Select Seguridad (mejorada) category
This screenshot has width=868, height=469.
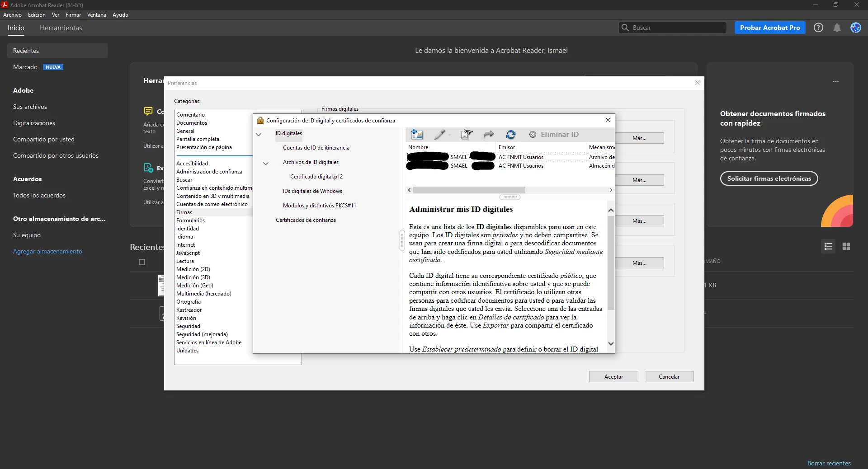point(202,334)
